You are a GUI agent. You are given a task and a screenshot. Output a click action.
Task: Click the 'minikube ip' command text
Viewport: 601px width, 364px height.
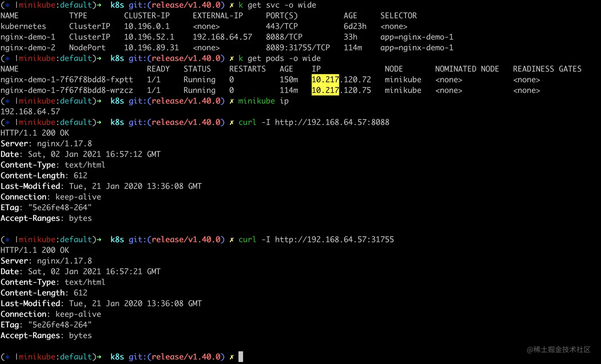point(264,101)
